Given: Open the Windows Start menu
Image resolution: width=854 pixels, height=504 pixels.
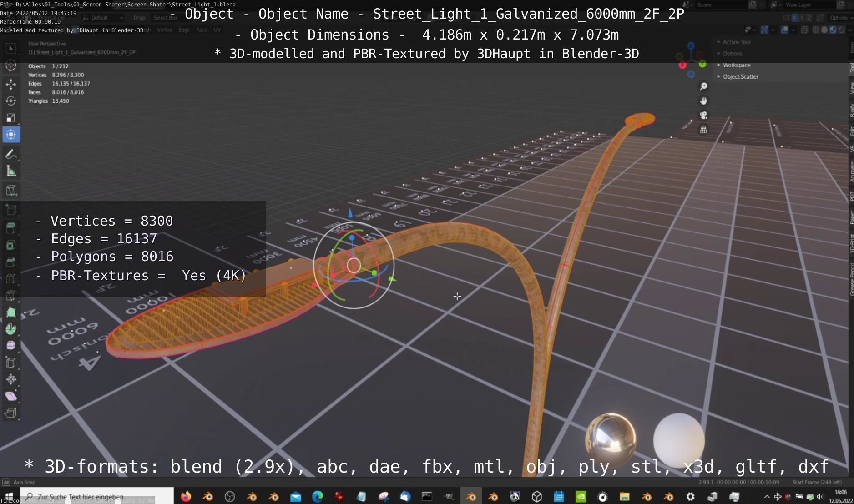Looking at the screenshot, I should click(10, 496).
